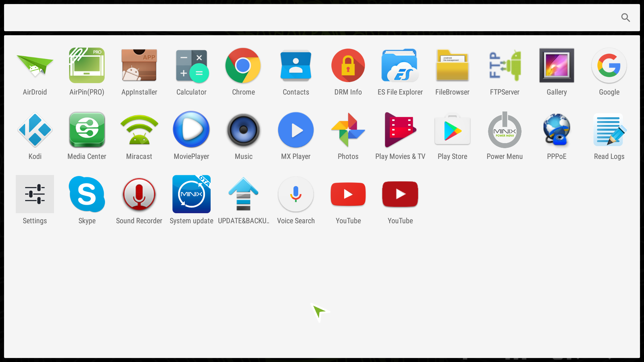644x362 pixels.
Task: Open the UPDATE&BACKUP app
Action: [x=244, y=194]
